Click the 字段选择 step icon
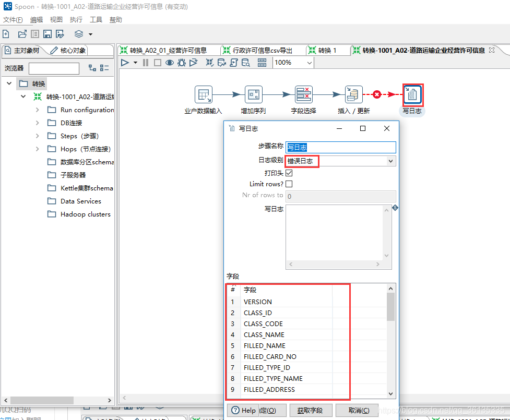510x420 pixels. (303, 94)
